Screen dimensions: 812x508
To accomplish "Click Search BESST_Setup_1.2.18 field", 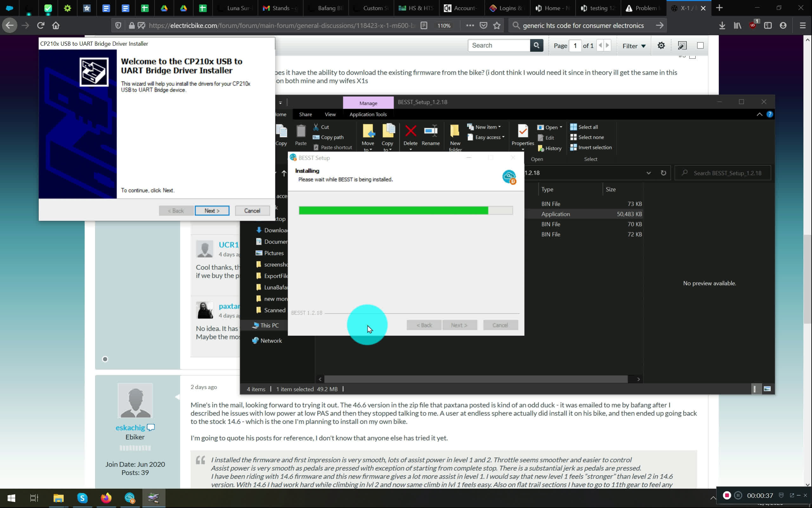I will pos(723,173).
